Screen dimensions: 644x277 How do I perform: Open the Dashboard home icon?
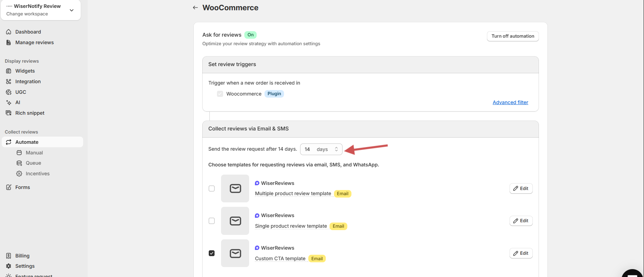[9, 32]
